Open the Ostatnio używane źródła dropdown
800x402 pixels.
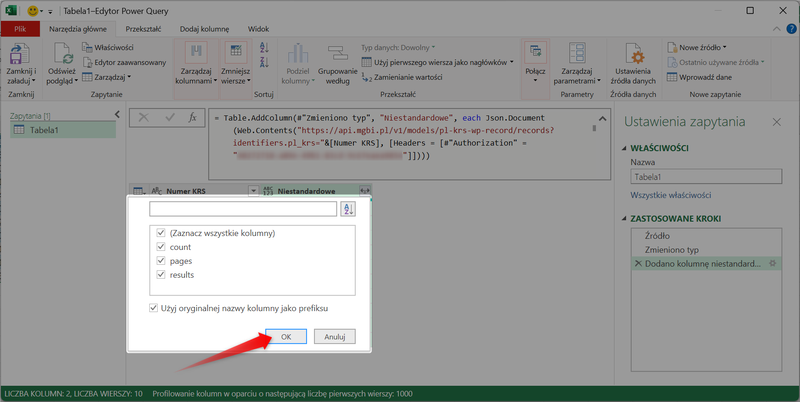716,62
